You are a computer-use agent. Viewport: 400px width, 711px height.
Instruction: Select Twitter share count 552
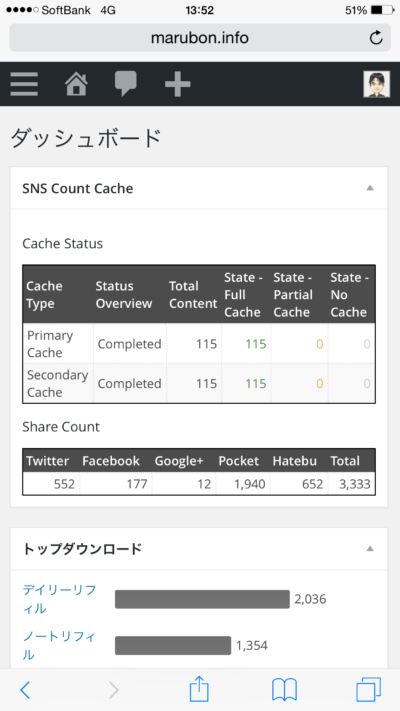64,484
